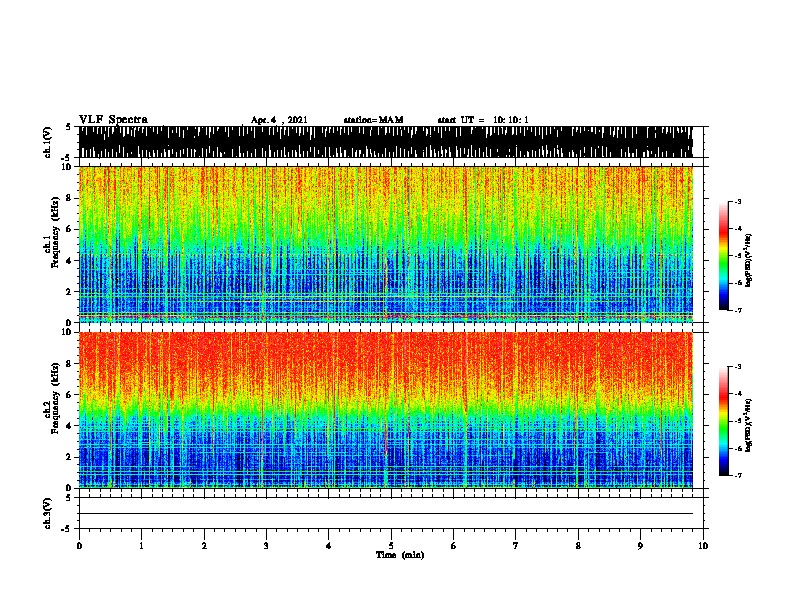792x612 pixels.
Task: Select the ch.3(V) axis label
Action: [x=47, y=513]
